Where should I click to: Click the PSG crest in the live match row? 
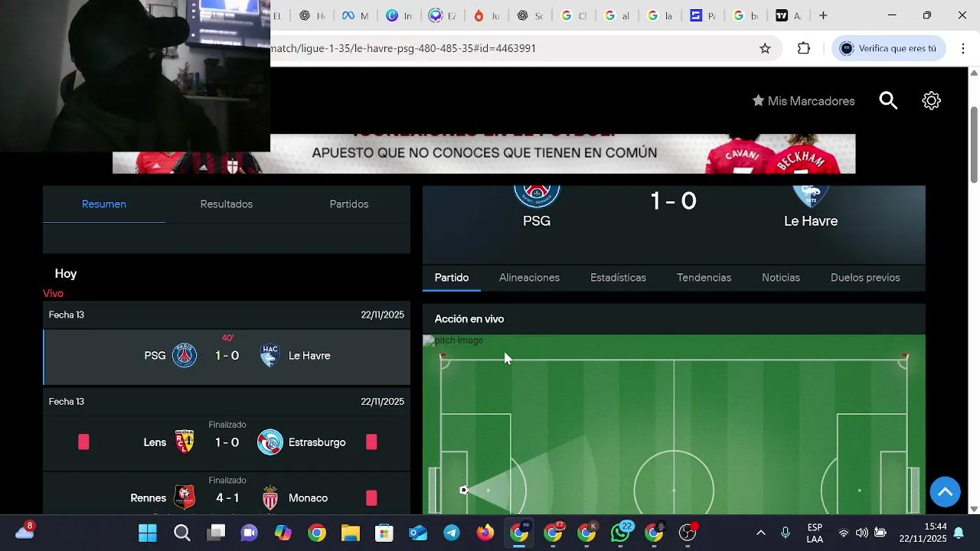185,355
